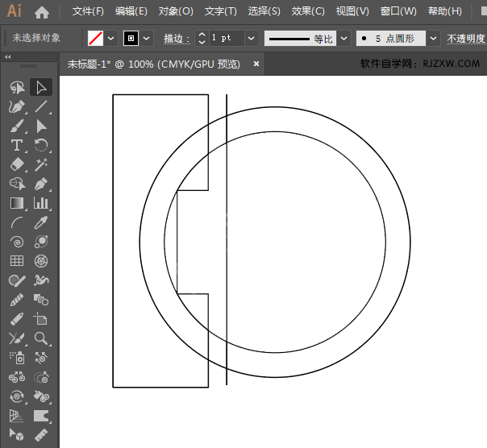Open the 等比 stroke profile dropdown
The image size is (487, 448).
point(343,38)
